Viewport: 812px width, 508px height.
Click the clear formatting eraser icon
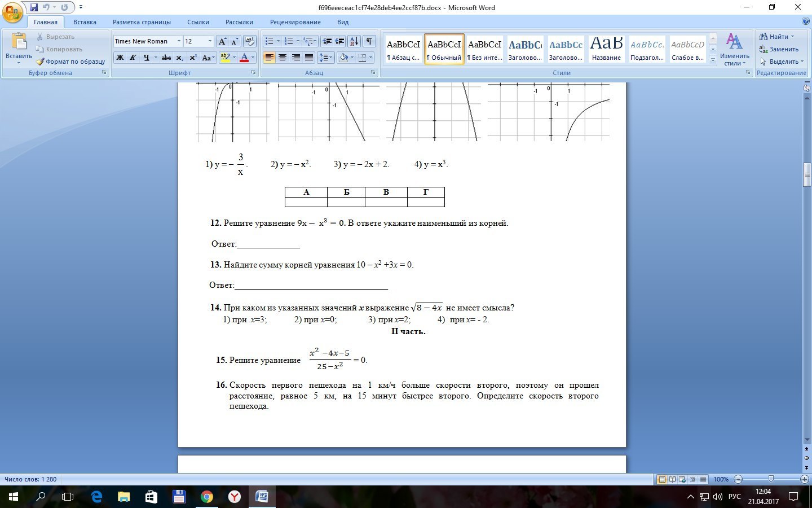coord(250,41)
